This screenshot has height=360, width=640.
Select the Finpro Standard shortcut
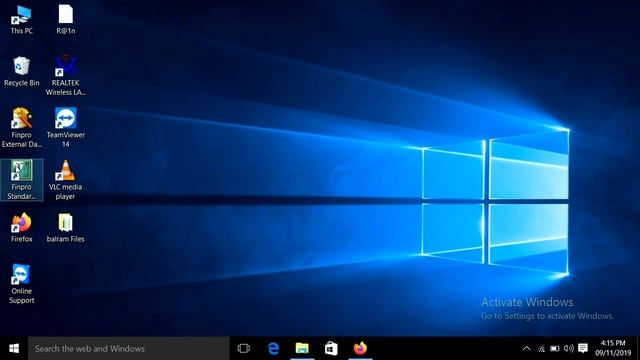point(22,180)
